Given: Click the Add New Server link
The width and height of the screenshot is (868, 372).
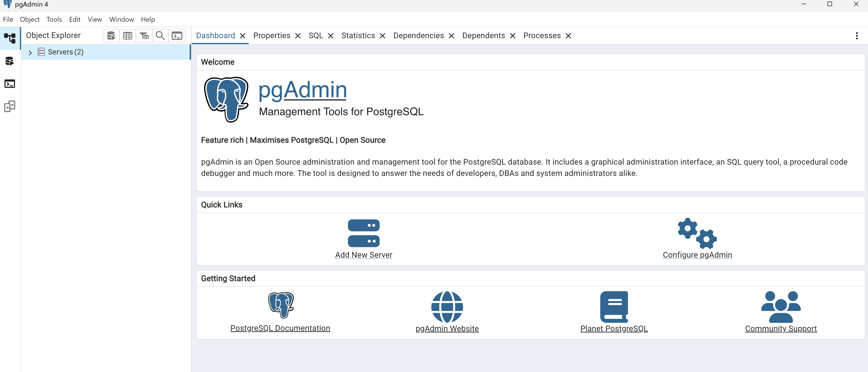Looking at the screenshot, I should coord(363,255).
